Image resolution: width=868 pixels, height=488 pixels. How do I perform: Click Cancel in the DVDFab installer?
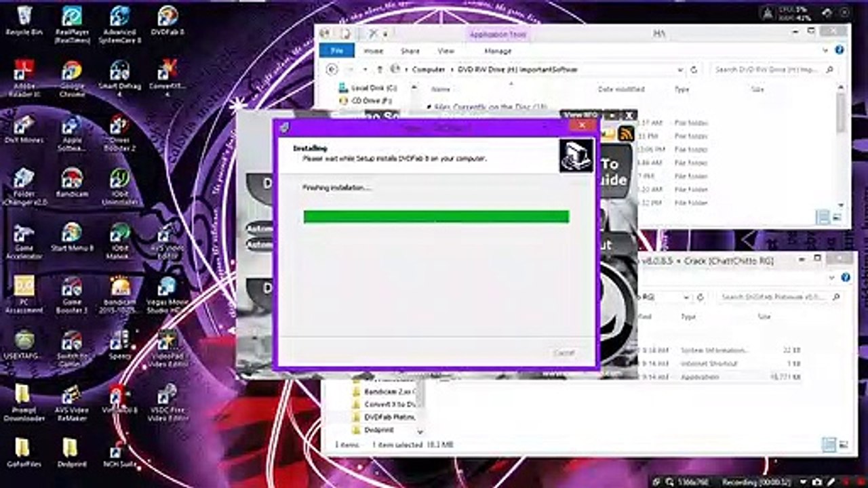coord(564,352)
